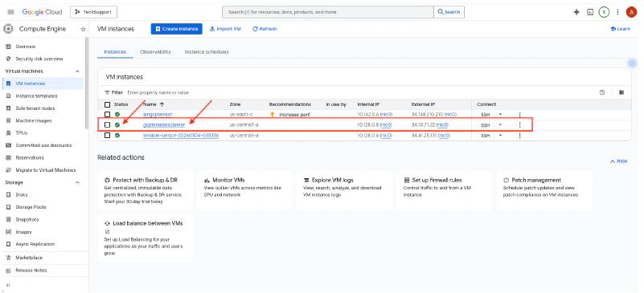
Task: Collapse the Storage section
Action: (77, 182)
